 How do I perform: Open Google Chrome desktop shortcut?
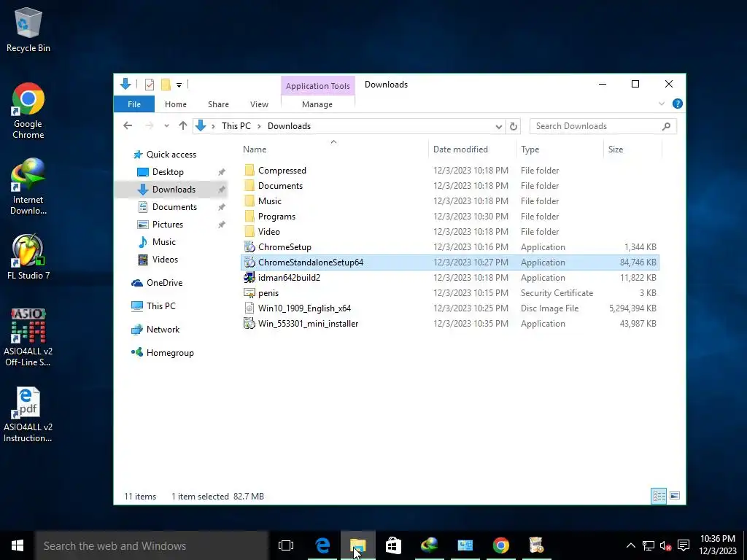(28, 111)
